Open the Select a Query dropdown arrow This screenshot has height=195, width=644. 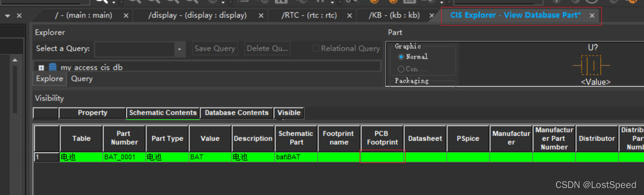[x=180, y=49]
